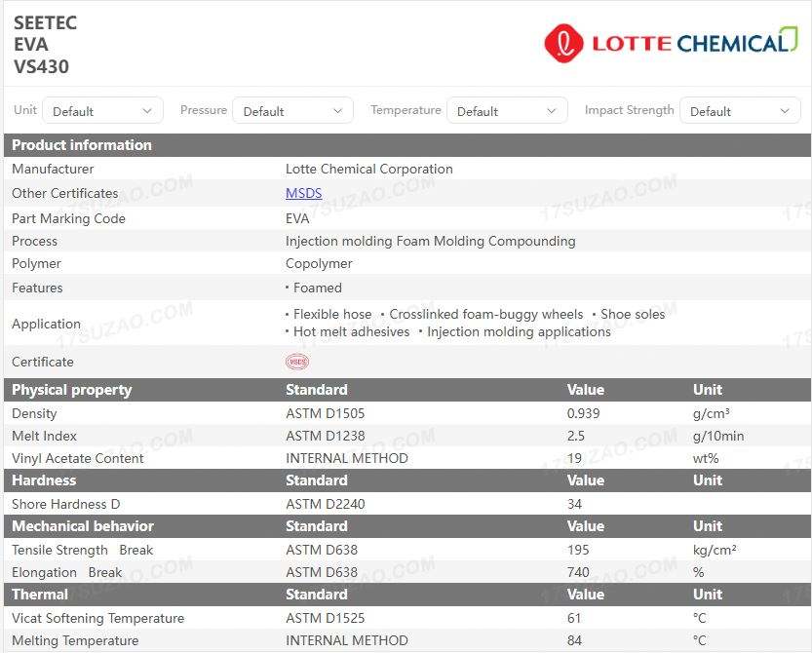812x653 pixels.
Task: Click the melt index value '2.5'
Action: [575, 436]
